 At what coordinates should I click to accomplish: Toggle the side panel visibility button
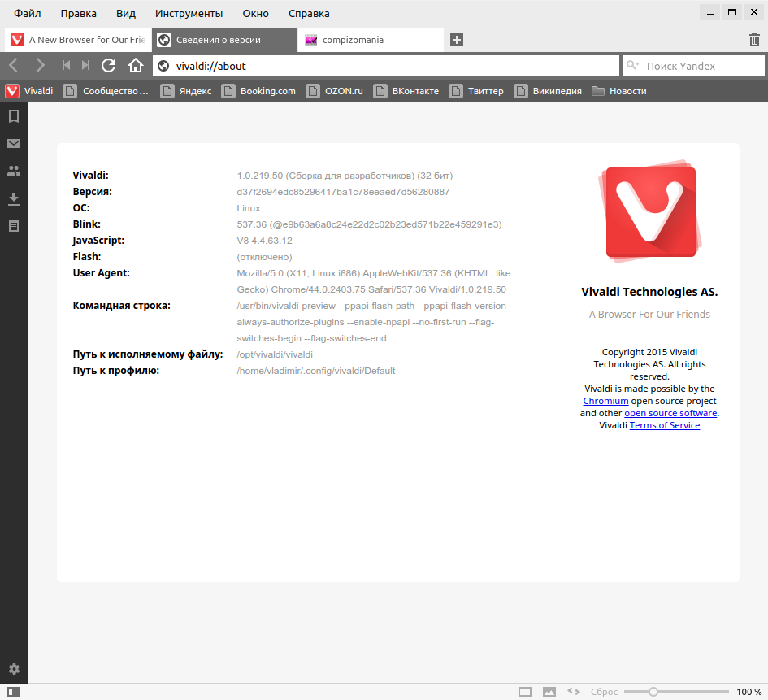coord(14,692)
